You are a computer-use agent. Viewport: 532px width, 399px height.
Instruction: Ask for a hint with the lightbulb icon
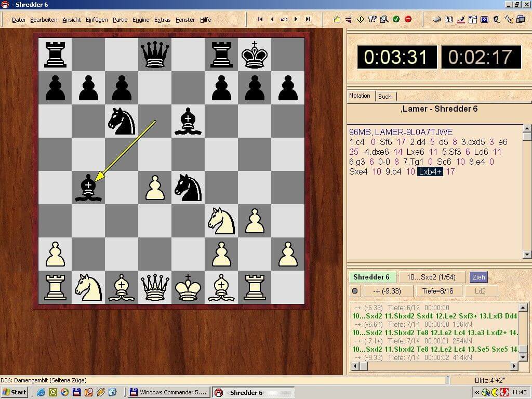click(372, 19)
